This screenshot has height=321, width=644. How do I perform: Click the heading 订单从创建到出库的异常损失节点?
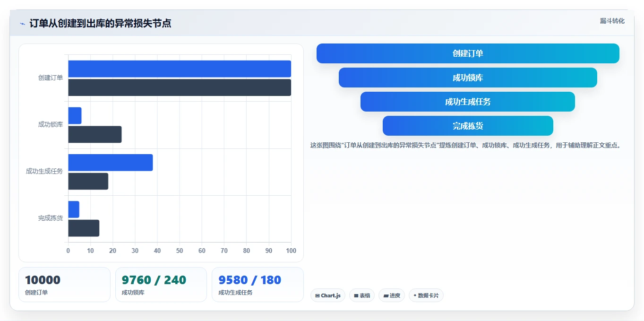tap(100, 23)
